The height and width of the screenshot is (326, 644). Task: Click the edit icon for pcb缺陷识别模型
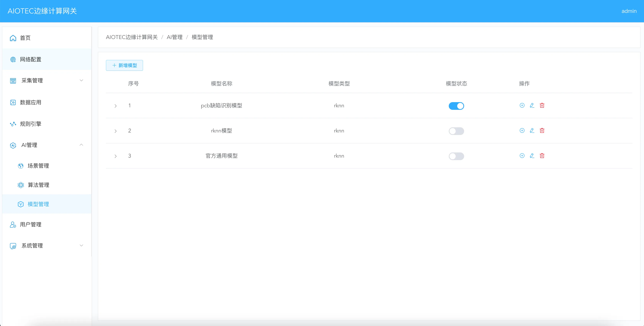[532, 105]
